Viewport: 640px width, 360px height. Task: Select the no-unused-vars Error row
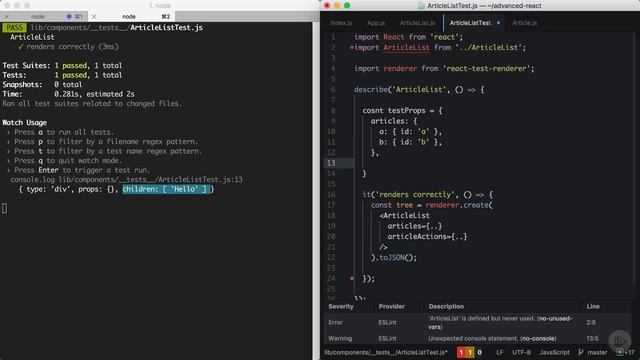click(x=478, y=322)
